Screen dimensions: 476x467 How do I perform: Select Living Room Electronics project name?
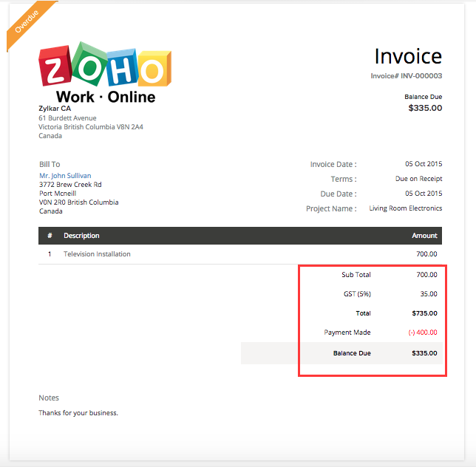[x=406, y=208]
